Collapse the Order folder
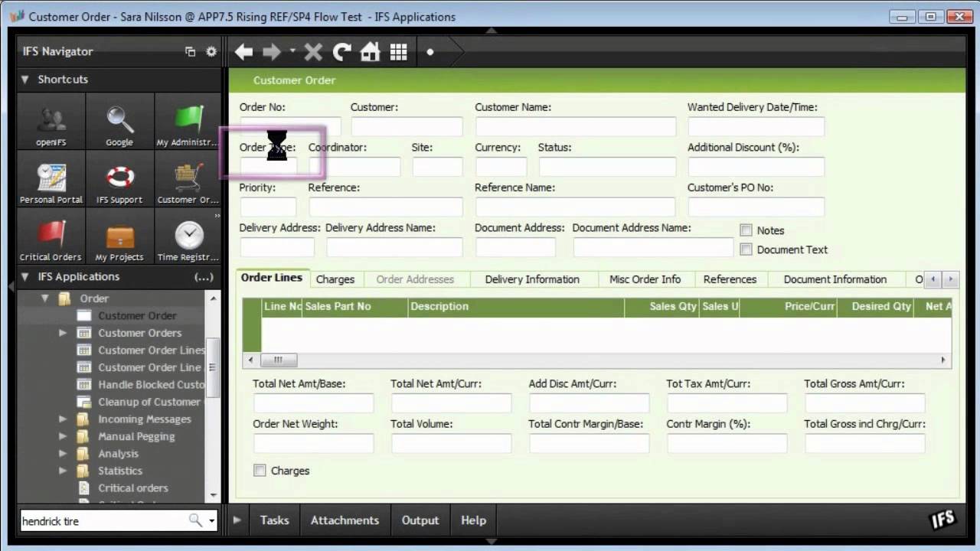The height and width of the screenshot is (551, 980). pyautogui.click(x=45, y=298)
